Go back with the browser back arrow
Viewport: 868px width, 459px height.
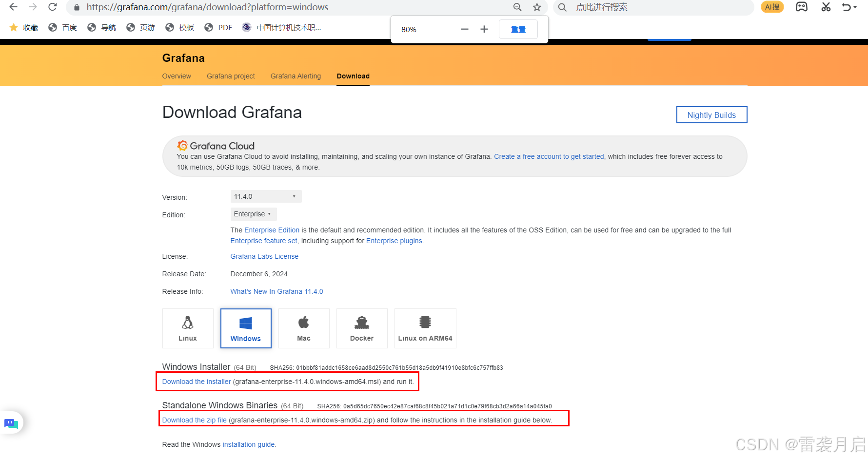[x=13, y=7]
